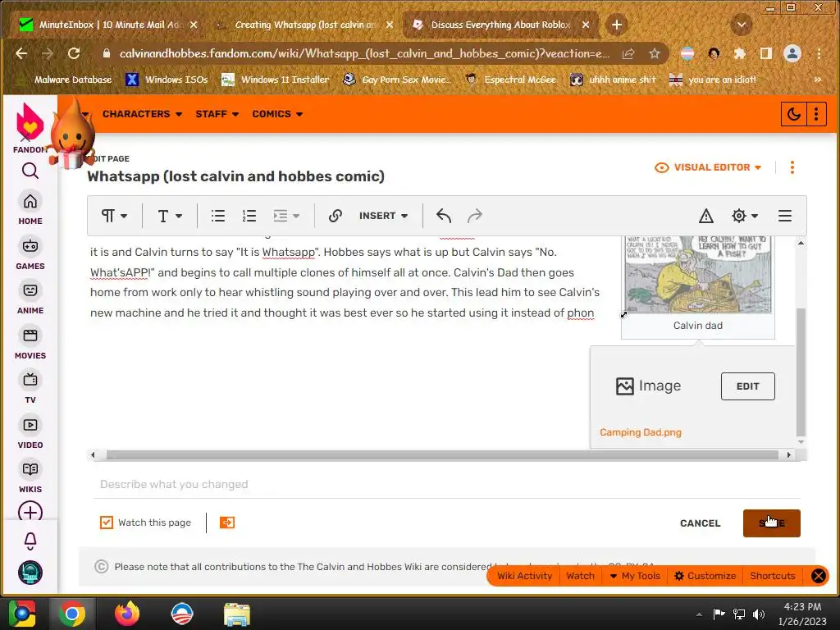Show hidden bookmarks overflow chevron
Image resolution: width=840 pixels, height=630 pixels.
pos(818,80)
